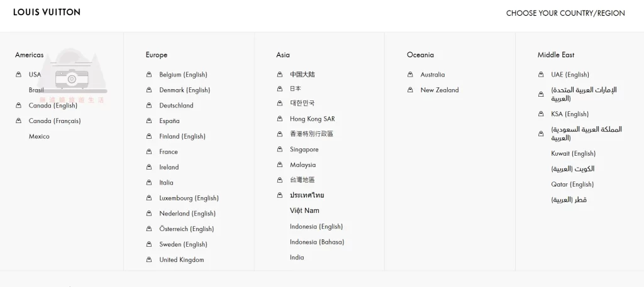Click the shopping bag icon beside USA
Image resolution: width=644 pixels, height=287 pixels.
click(x=19, y=75)
